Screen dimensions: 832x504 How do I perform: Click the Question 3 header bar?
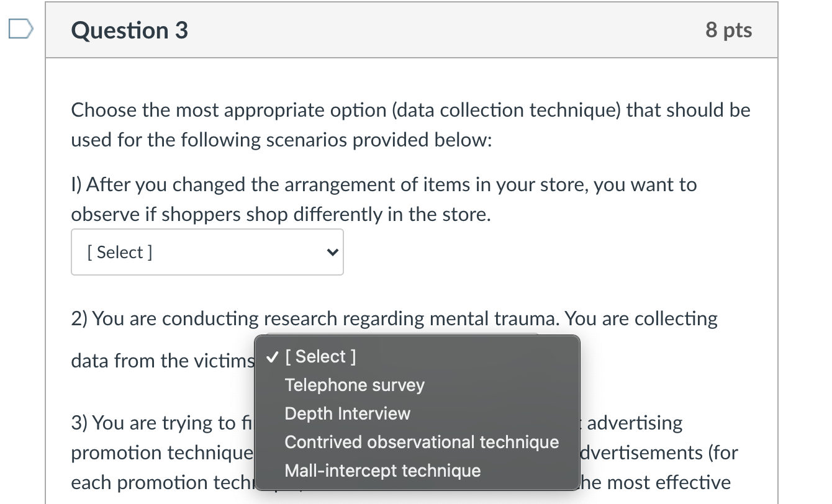point(410,29)
